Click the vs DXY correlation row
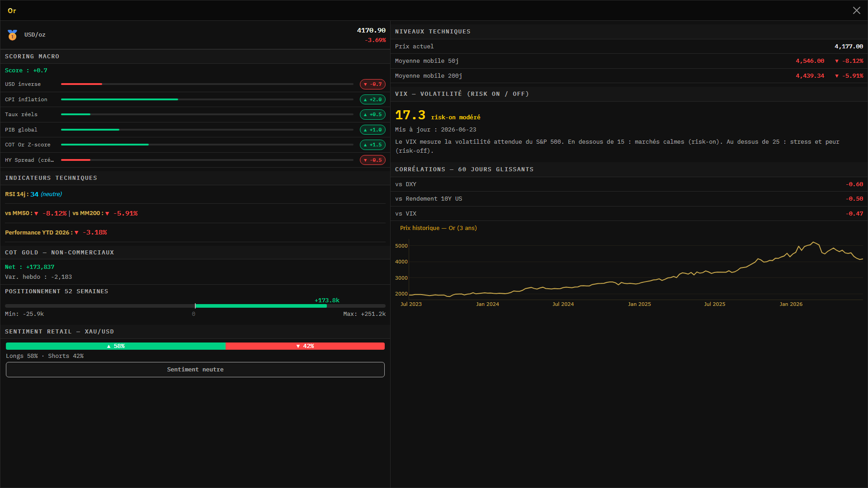Image resolution: width=868 pixels, height=488 pixels. pyautogui.click(x=629, y=184)
